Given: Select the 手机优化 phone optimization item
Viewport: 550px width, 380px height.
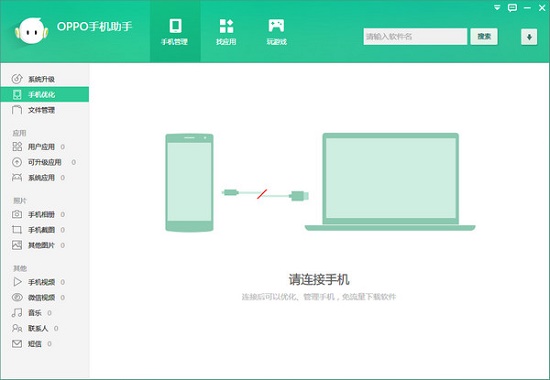Looking at the screenshot, I should pyautogui.click(x=45, y=94).
